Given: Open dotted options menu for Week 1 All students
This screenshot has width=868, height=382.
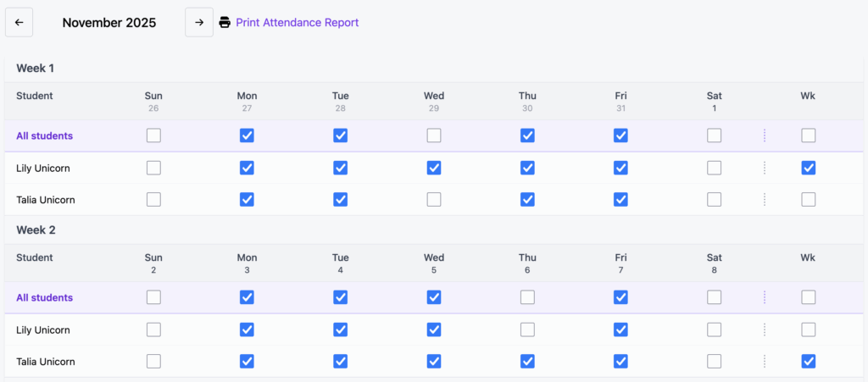Looking at the screenshot, I should [764, 136].
